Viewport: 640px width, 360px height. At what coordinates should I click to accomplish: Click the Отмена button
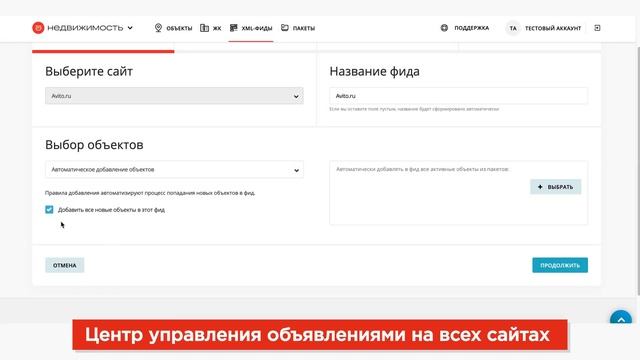pos(64,265)
